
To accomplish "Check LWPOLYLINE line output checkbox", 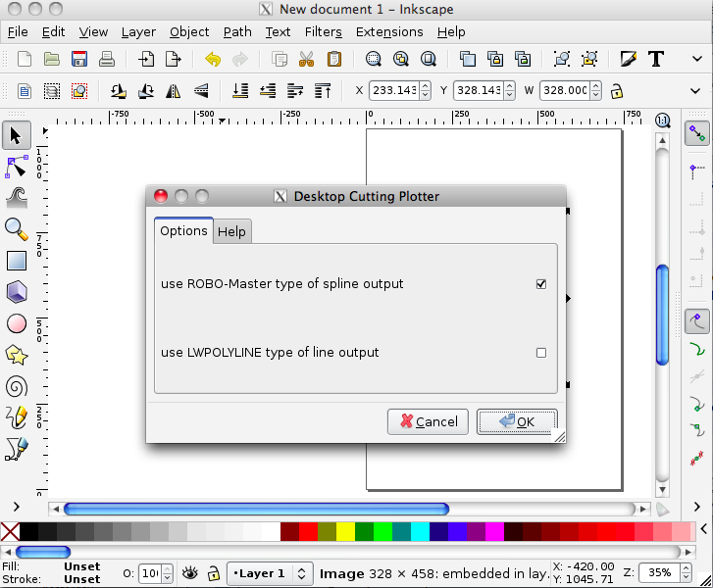I will 541,353.
